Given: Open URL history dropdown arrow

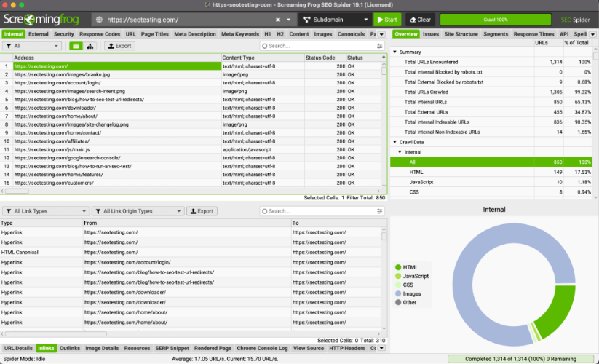Looking at the screenshot, I should click(x=289, y=20).
